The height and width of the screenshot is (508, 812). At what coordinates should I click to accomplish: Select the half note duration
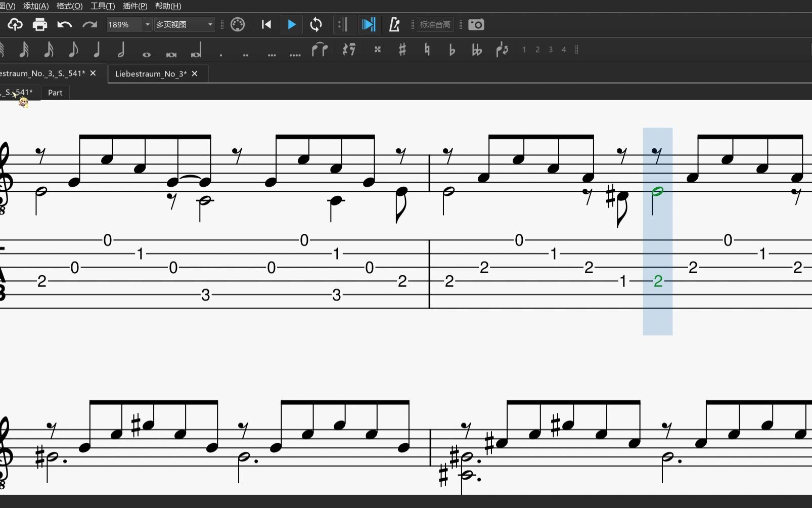tap(121, 50)
